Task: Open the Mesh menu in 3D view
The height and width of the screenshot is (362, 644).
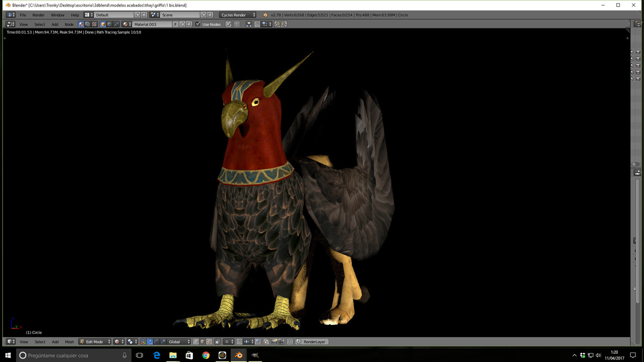Action: click(69, 341)
